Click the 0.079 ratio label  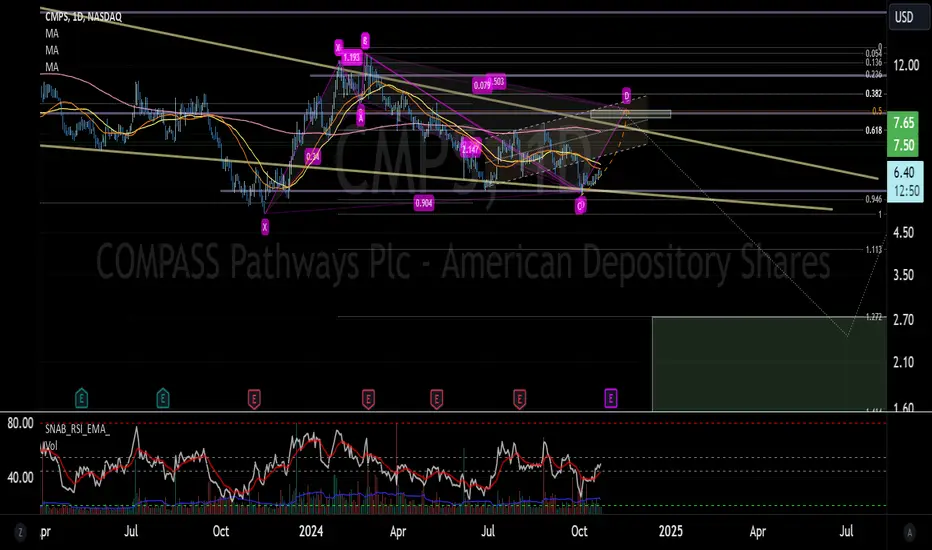coord(482,86)
